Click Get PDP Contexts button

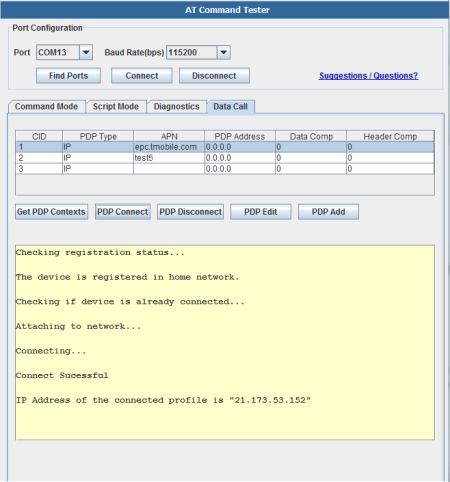(51, 212)
